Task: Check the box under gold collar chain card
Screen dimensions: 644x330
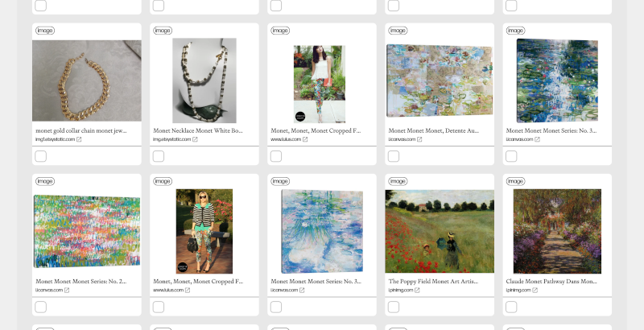Action: [x=41, y=156]
